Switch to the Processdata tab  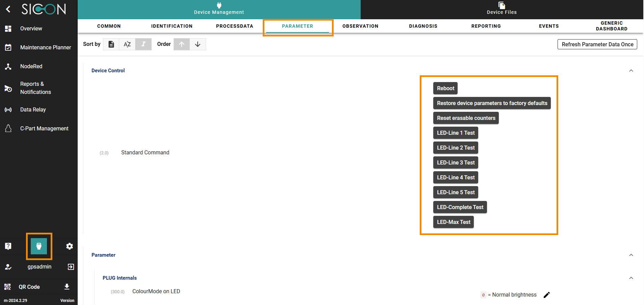coord(234,26)
